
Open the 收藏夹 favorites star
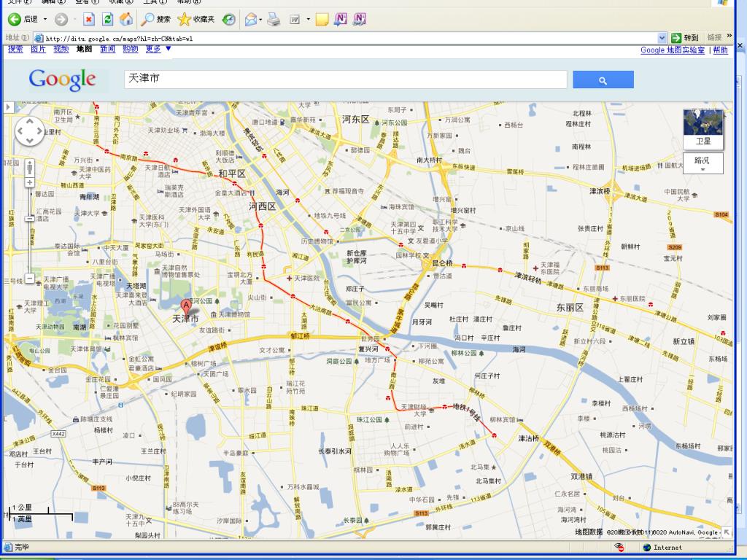tap(196, 20)
